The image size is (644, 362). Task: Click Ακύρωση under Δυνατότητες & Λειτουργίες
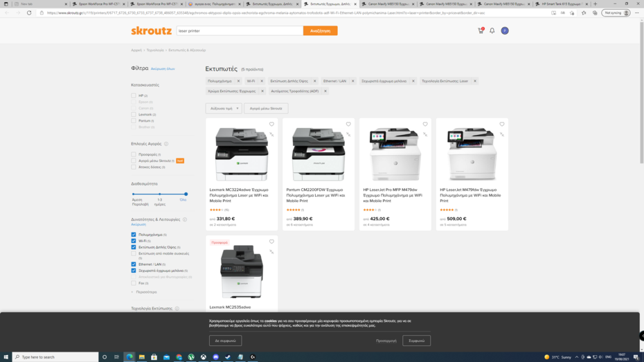138,224
